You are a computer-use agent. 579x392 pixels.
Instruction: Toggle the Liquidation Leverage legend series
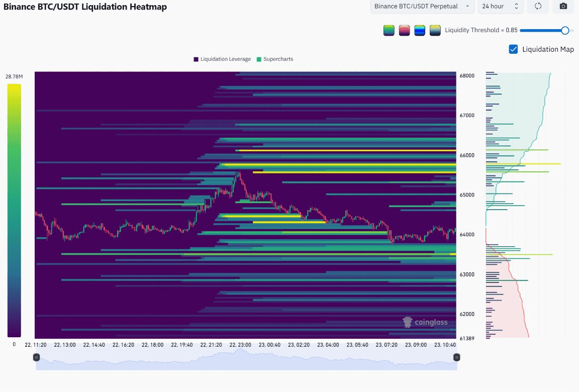[222, 59]
